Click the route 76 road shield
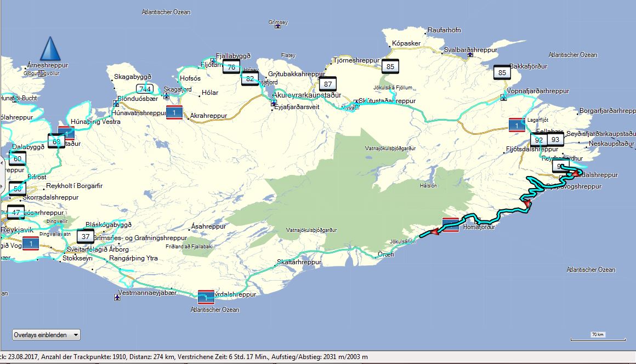The image size is (636, 364). [231, 67]
